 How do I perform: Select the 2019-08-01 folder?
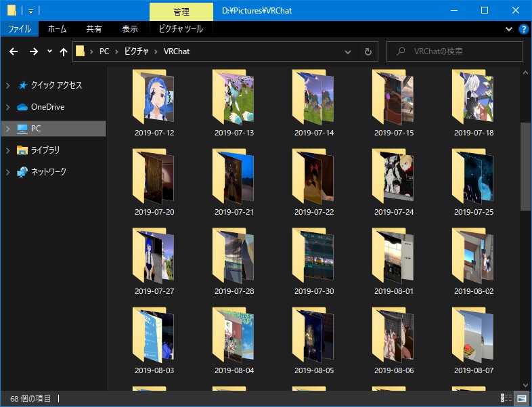click(393, 261)
